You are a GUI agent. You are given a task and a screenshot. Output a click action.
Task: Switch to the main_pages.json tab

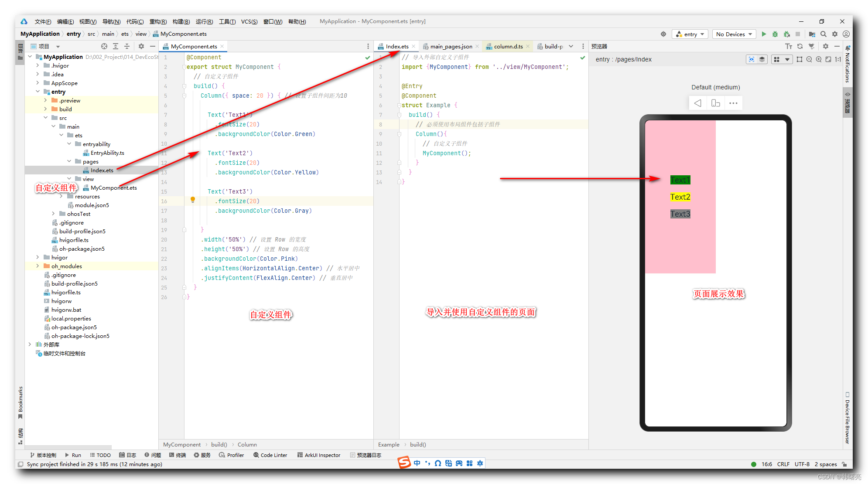tap(451, 46)
